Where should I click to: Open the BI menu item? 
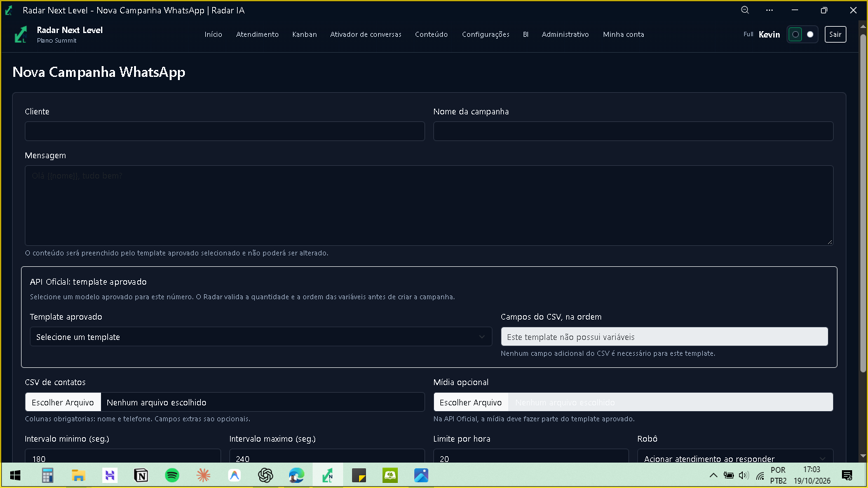[526, 34]
